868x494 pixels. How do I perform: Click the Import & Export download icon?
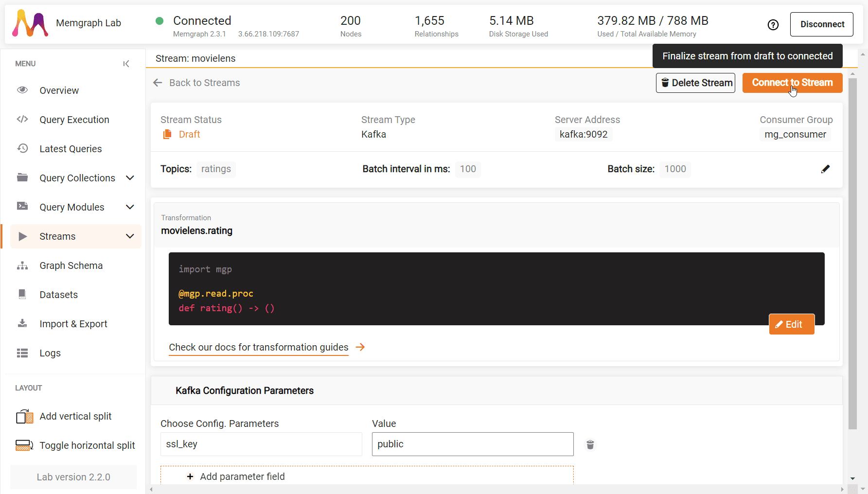coord(22,323)
